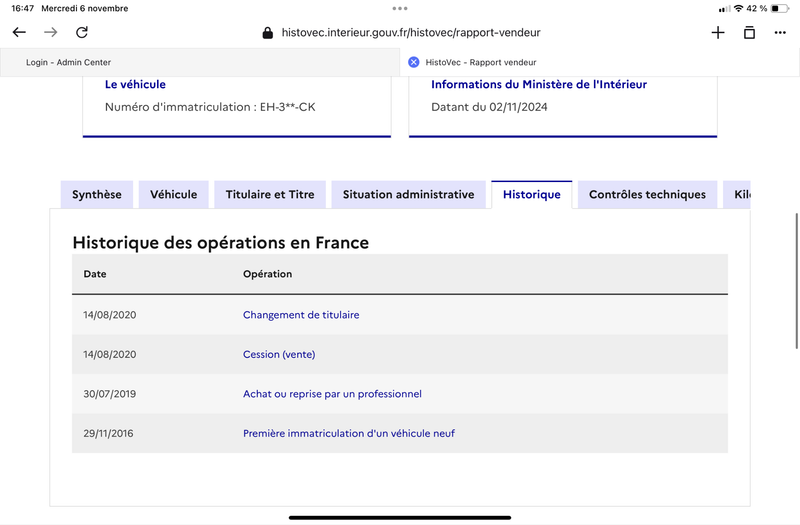800x525 pixels.
Task: Click Achat ou reprise par un professionnel
Action: point(332,394)
